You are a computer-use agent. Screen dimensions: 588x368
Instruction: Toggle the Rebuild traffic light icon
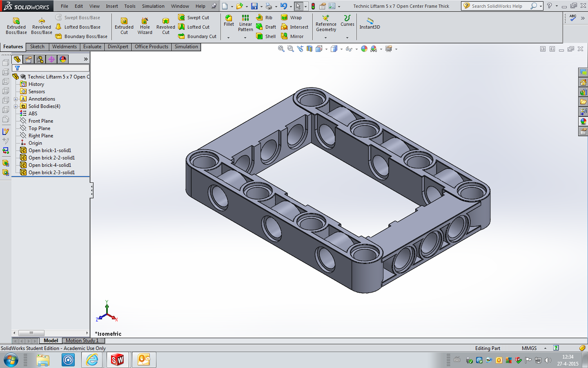[x=313, y=6]
